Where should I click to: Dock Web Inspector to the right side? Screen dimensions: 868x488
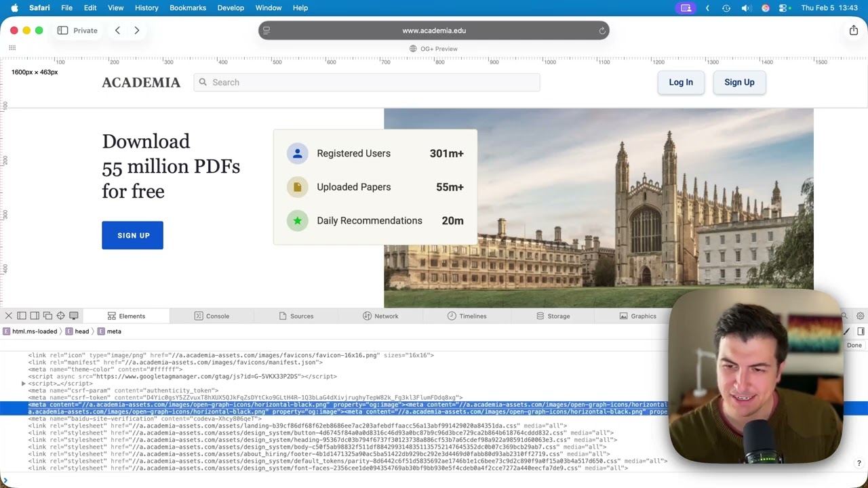point(35,316)
